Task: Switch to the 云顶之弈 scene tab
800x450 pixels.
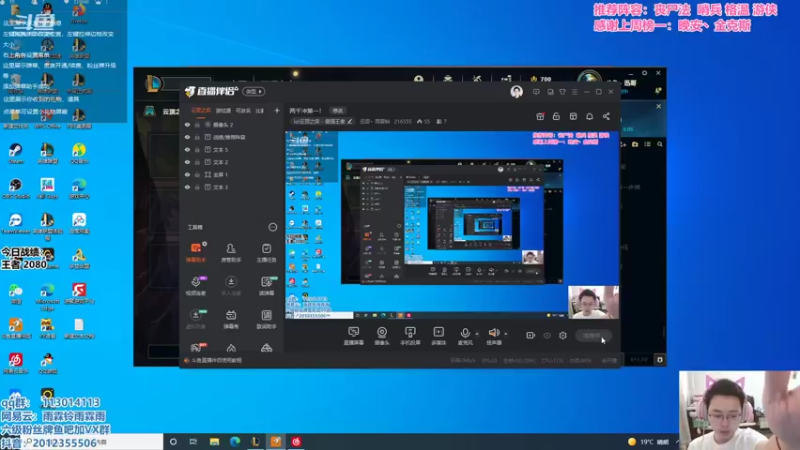Action: [201, 110]
